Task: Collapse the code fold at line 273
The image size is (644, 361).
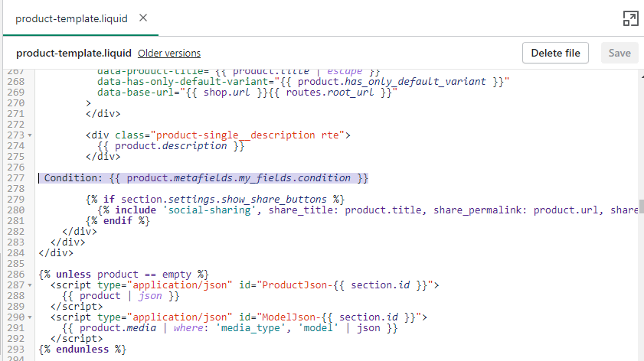Action: (28, 135)
